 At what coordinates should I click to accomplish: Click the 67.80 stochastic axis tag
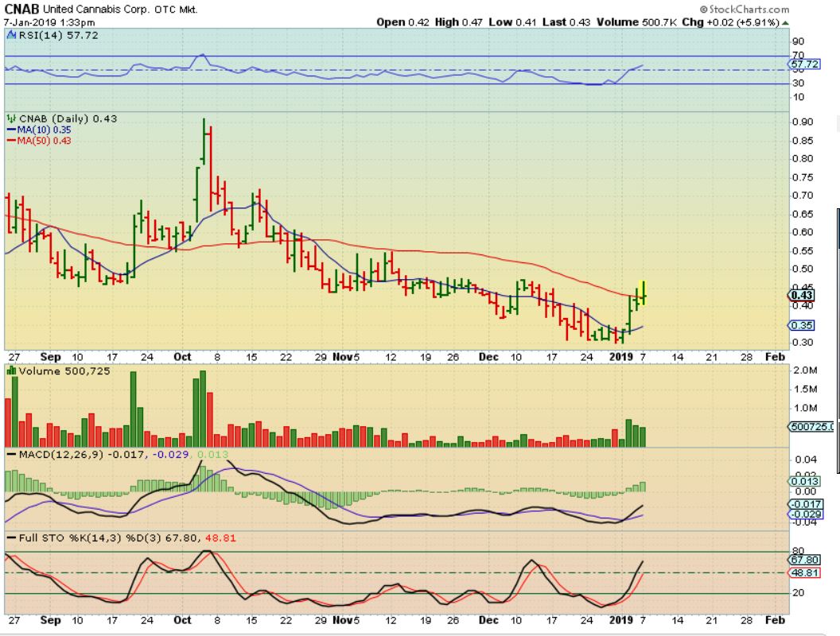[805, 560]
